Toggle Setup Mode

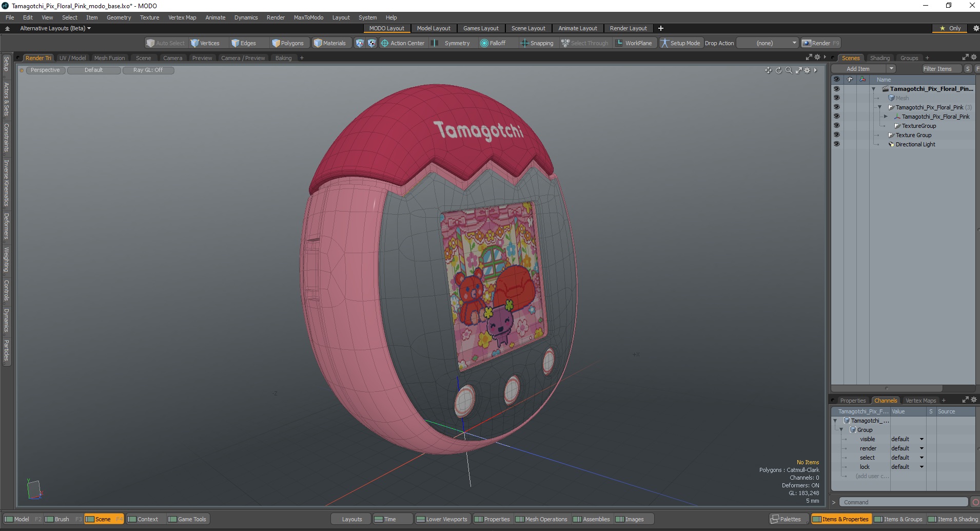pyautogui.click(x=680, y=43)
